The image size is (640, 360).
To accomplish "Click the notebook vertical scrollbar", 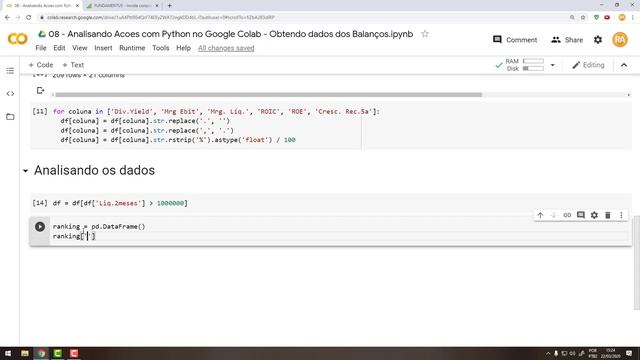I will click(x=636, y=263).
